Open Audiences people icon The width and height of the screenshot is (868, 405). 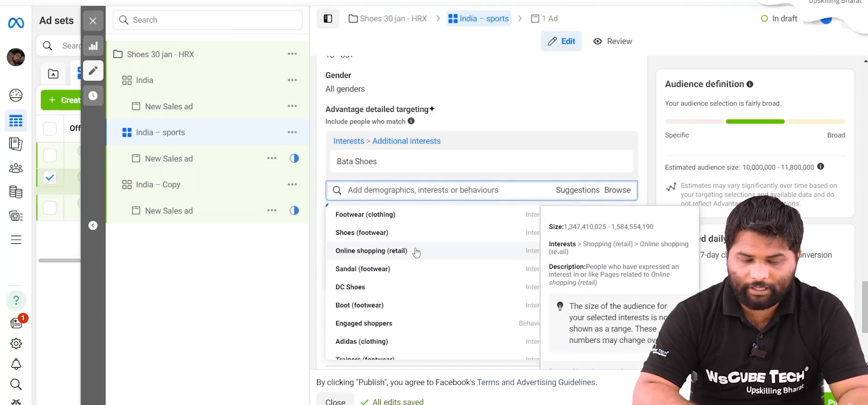coord(16,168)
